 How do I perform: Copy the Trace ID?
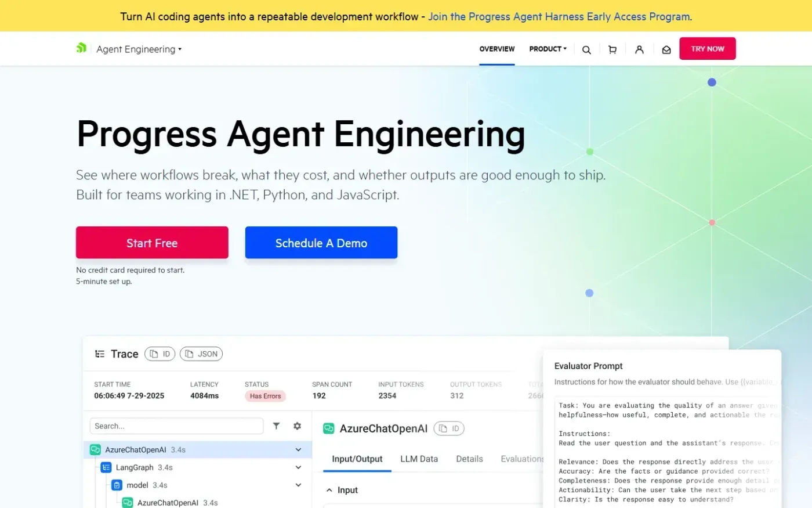pos(160,354)
